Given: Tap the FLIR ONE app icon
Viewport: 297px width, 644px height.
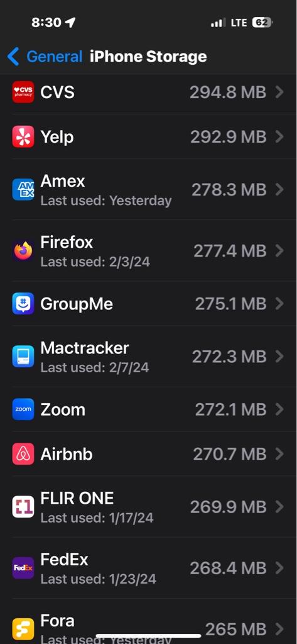Looking at the screenshot, I should pyautogui.click(x=23, y=506).
